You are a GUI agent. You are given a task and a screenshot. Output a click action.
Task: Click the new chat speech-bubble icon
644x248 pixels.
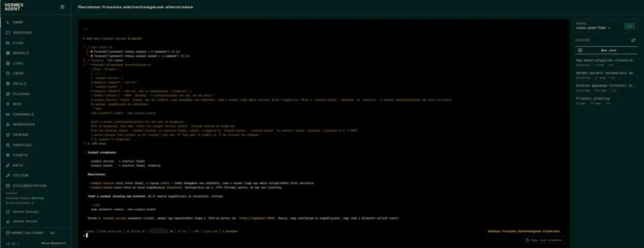tap(580, 50)
